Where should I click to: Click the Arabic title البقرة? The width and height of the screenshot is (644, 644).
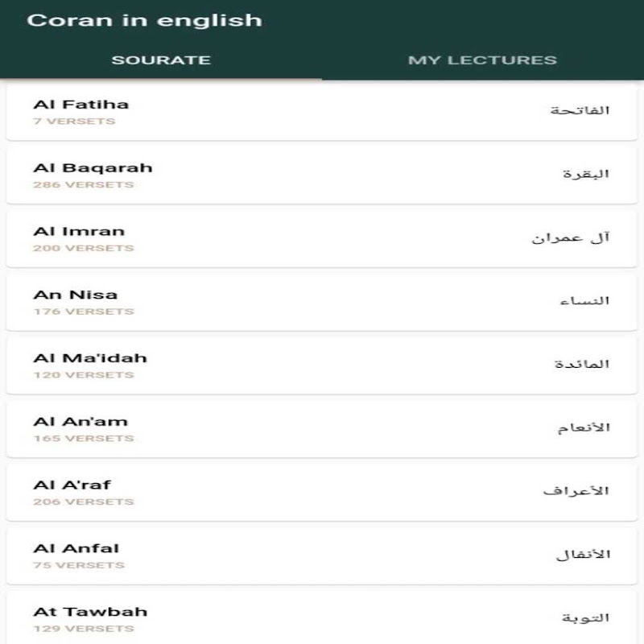click(x=585, y=174)
